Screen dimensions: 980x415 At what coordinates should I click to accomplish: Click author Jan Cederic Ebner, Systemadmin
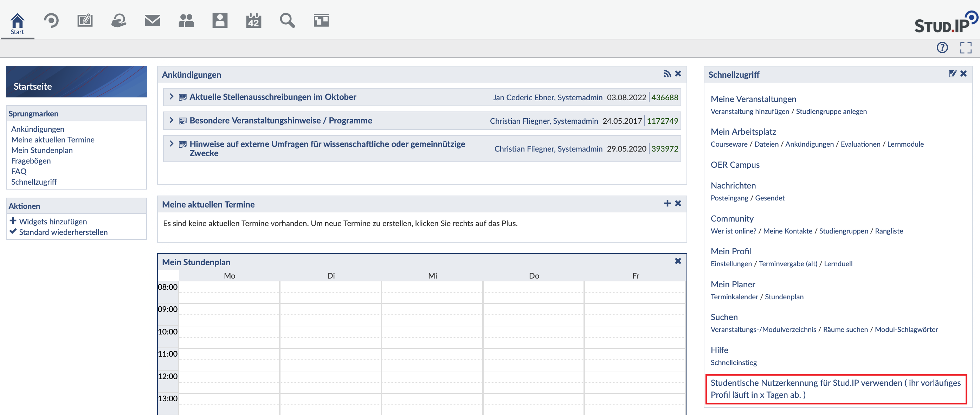coord(547,97)
